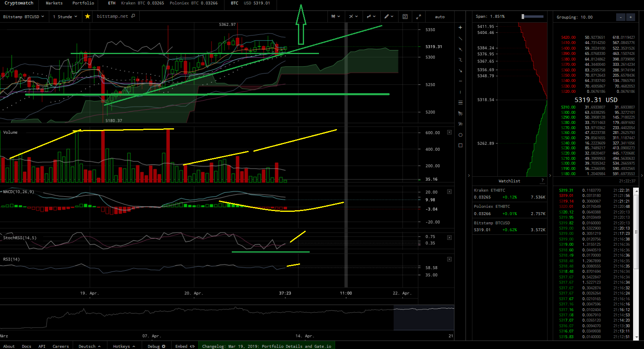644x349 pixels.
Task: Open the Watchlist help question mark
Action: (x=542, y=181)
